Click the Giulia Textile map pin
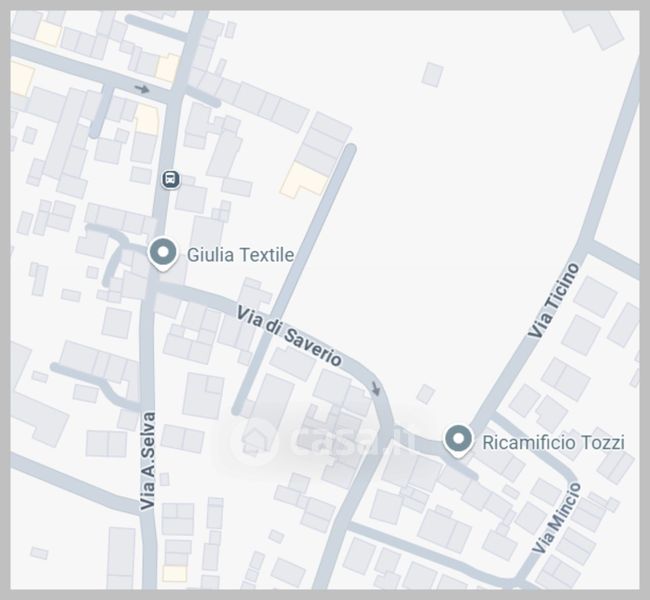 pyautogui.click(x=163, y=254)
